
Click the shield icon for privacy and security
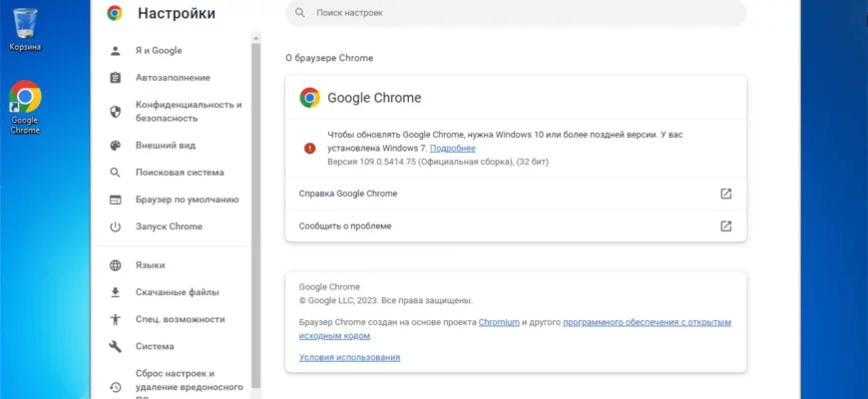115,112
